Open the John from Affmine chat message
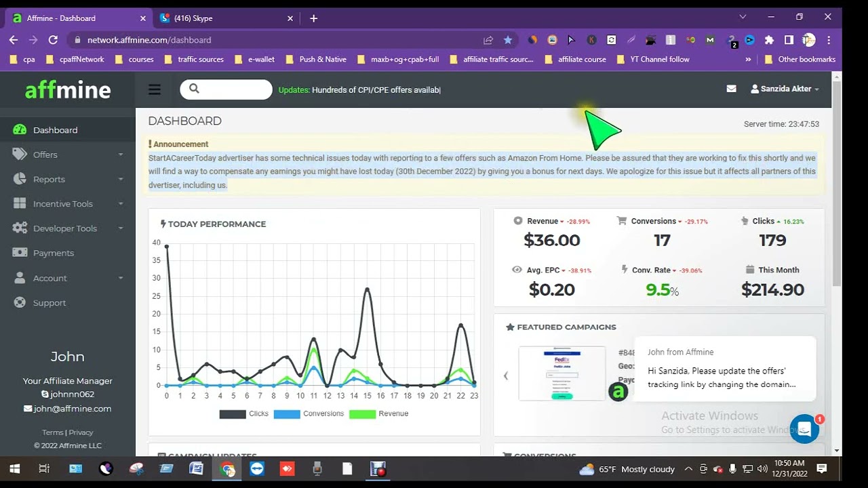The height and width of the screenshot is (488, 868). pyautogui.click(x=725, y=370)
